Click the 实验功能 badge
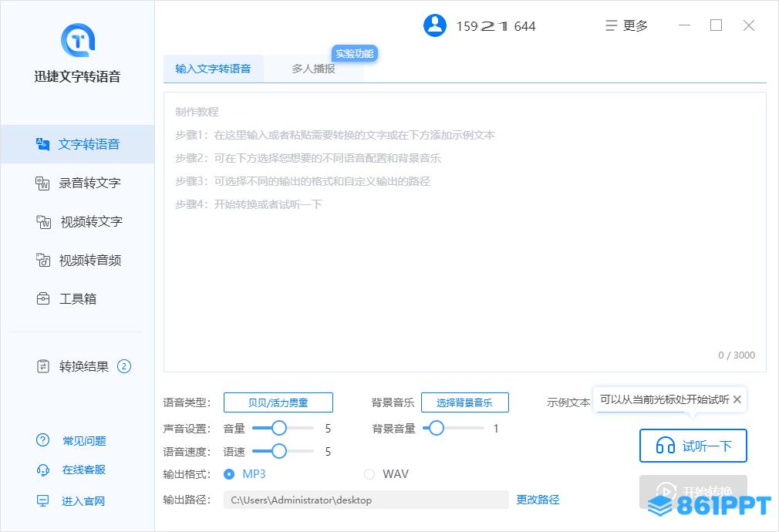779x532 pixels. point(355,53)
